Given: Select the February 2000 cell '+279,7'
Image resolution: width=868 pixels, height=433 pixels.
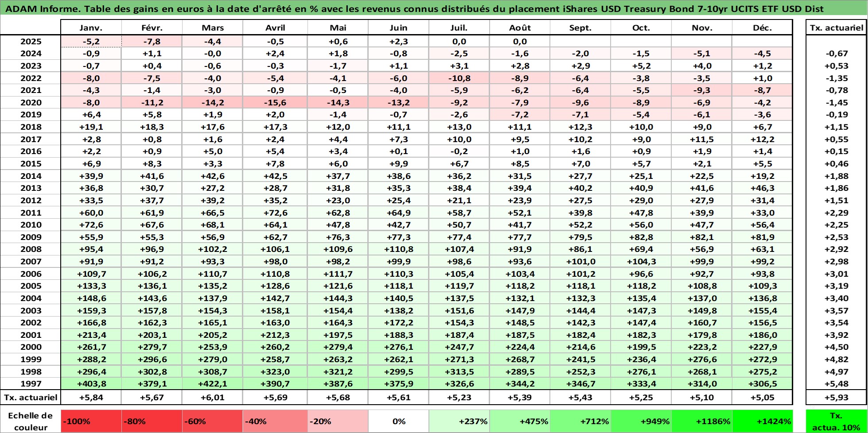Looking at the screenshot, I should (152, 347).
